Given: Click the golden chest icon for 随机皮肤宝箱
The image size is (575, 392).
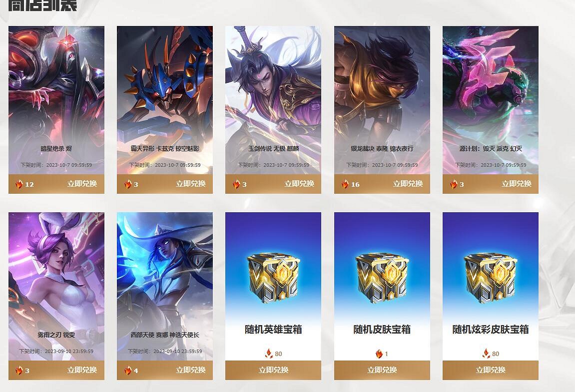Looking at the screenshot, I should [382, 277].
